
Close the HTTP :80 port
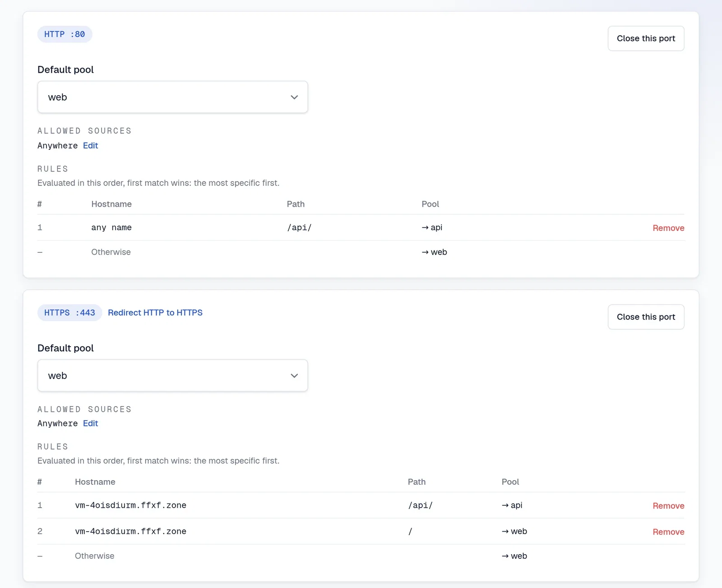pyautogui.click(x=646, y=38)
